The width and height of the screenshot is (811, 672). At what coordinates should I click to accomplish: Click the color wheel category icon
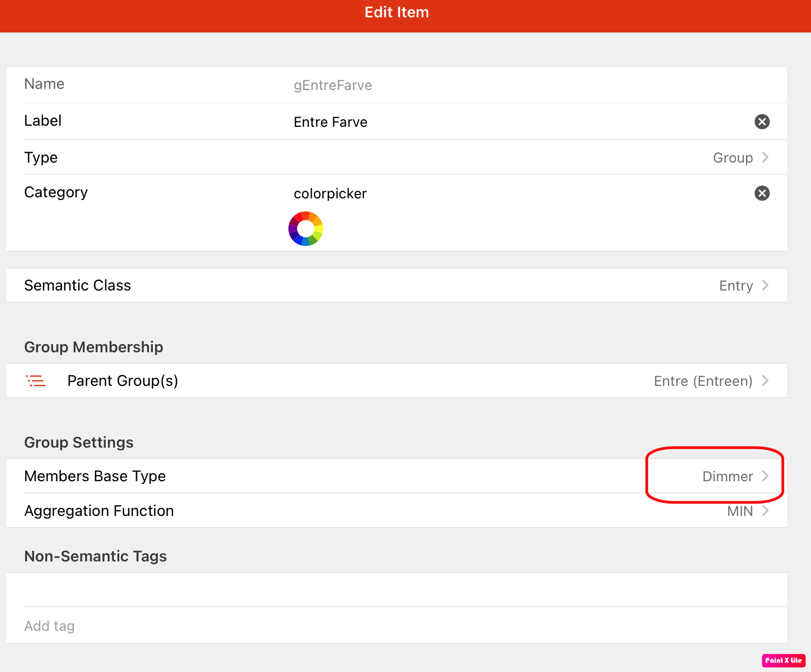pyautogui.click(x=306, y=229)
